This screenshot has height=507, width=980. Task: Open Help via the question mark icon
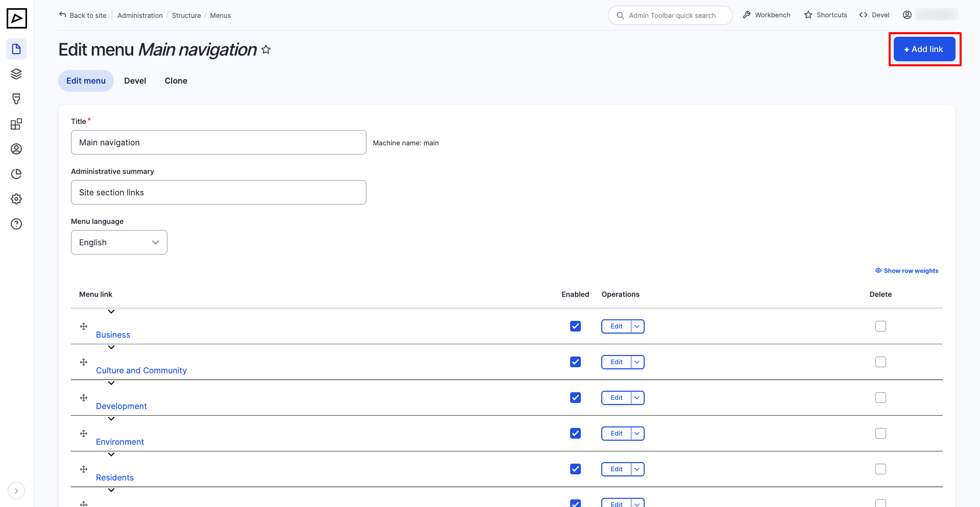tap(16, 224)
